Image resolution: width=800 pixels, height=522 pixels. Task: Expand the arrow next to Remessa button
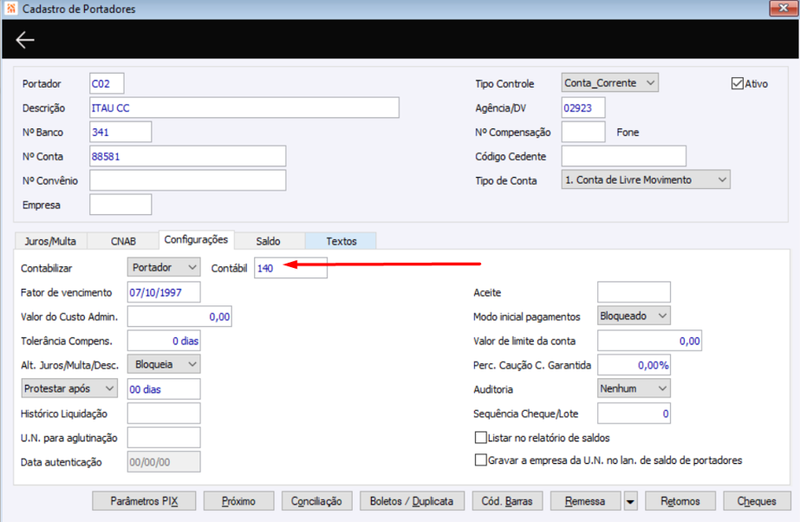click(630, 502)
